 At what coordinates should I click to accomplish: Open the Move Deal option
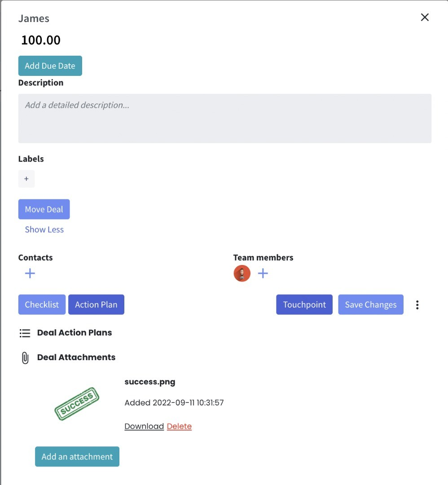coord(44,209)
